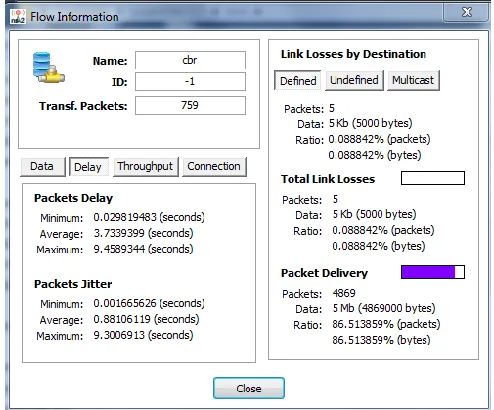Open the Connection tab
The height and width of the screenshot is (410, 494).
pos(214,166)
